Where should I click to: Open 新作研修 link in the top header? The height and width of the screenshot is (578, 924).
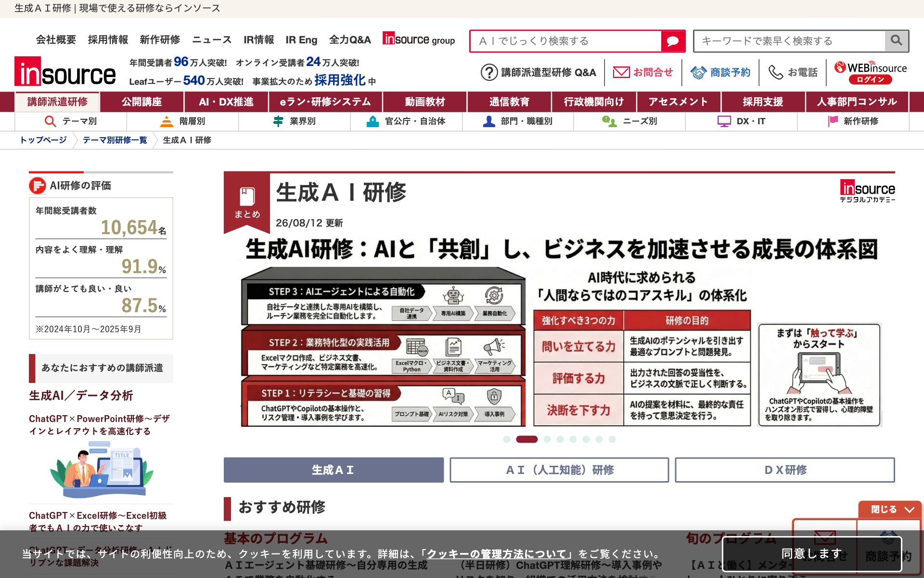point(160,40)
